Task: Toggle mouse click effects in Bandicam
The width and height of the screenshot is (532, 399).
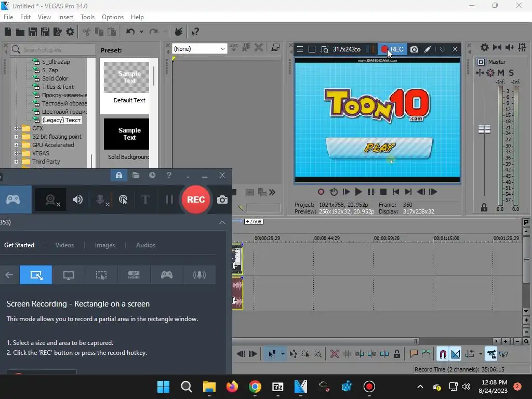Action: pyautogui.click(x=123, y=199)
